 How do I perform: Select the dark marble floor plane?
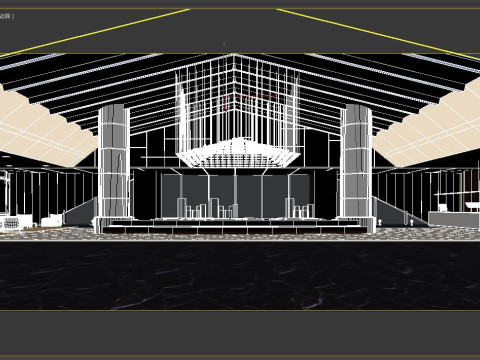[x=240, y=276]
